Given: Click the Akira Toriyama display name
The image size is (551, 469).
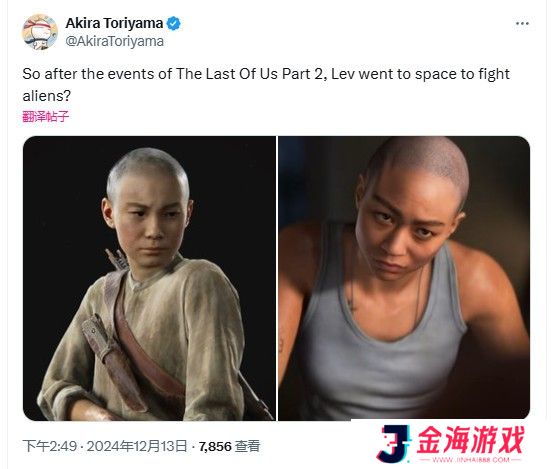Looking at the screenshot, I should click(114, 23).
